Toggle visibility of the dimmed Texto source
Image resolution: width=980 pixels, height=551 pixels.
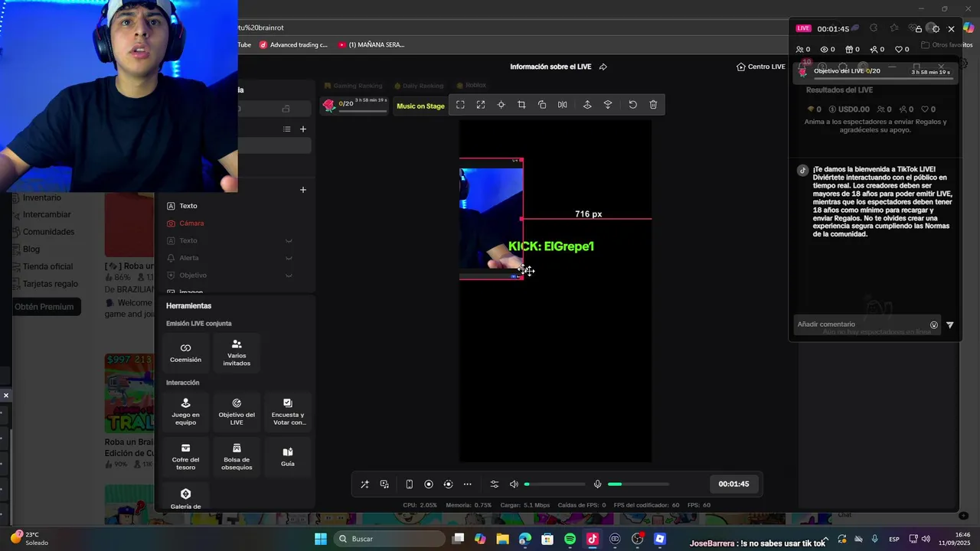pyautogui.click(x=289, y=241)
